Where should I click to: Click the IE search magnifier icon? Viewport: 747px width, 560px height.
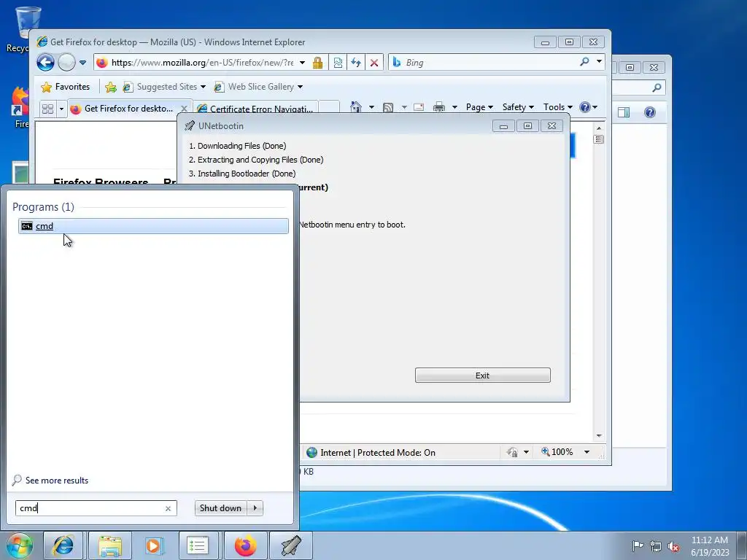pyautogui.click(x=584, y=61)
